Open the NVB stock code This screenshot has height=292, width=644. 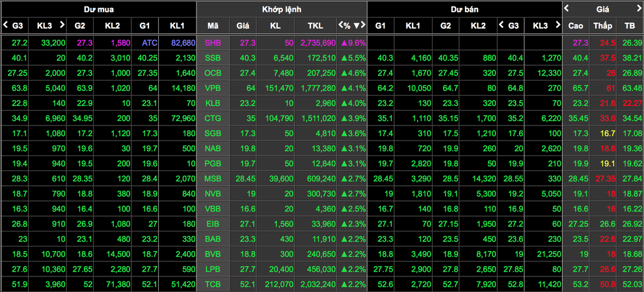click(x=213, y=194)
